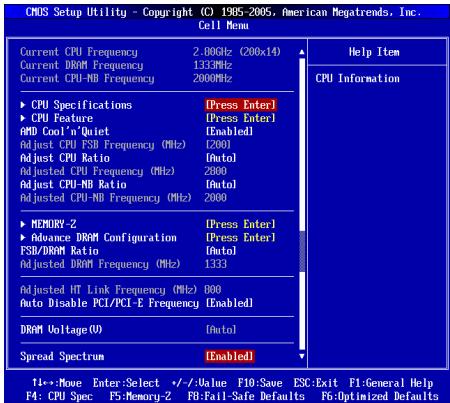Click the 2.80GHz (200x14) value
Screen dimensions: 450x403
click(x=237, y=52)
